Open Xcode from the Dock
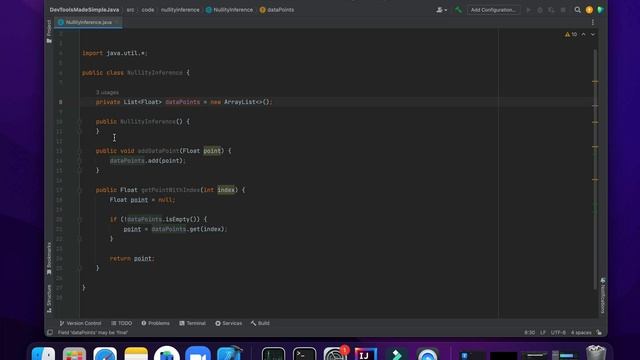 click(x=229, y=354)
